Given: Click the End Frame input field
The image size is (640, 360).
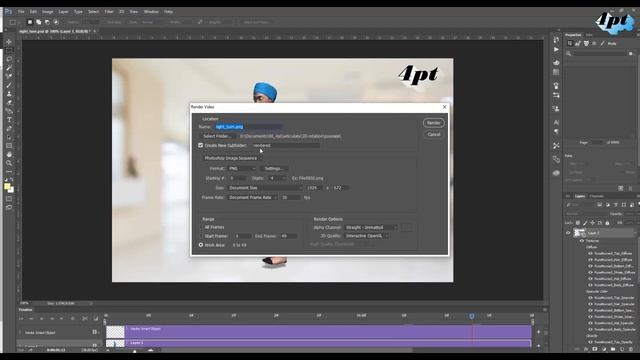Looking at the screenshot, I should (x=289, y=236).
